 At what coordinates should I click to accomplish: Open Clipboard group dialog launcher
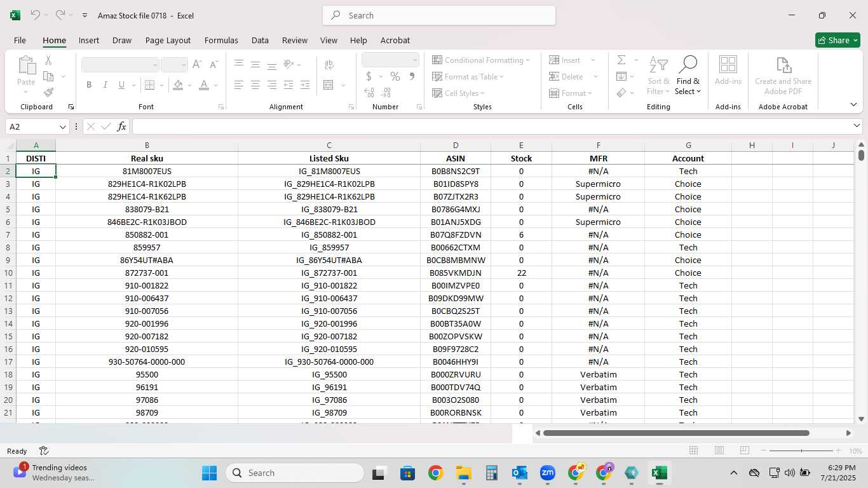pos(71,107)
